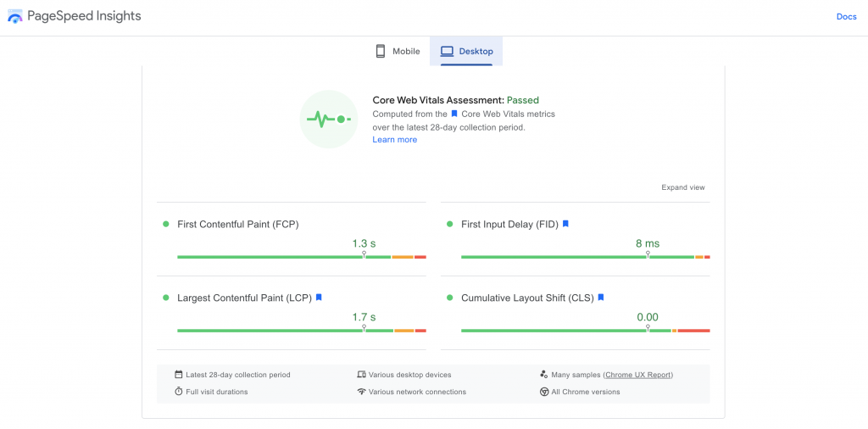Open the Docs link
Image resolution: width=868 pixels, height=429 pixels.
(847, 17)
